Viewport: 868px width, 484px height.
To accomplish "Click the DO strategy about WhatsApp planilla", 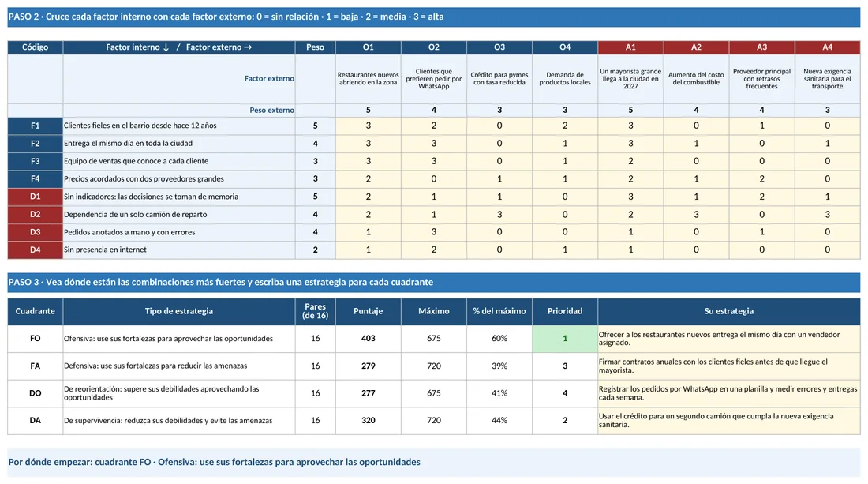I will pos(729,393).
